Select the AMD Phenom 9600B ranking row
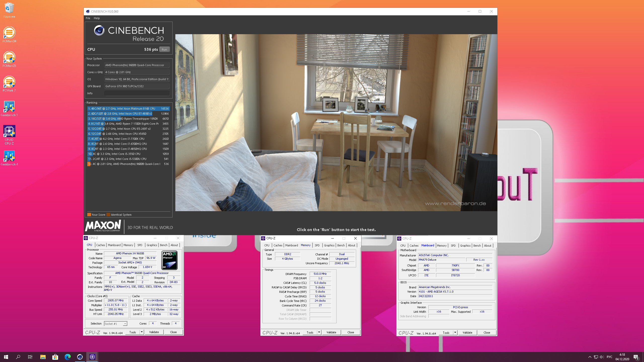Viewport: 644px width, 362px height. coord(128,164)
